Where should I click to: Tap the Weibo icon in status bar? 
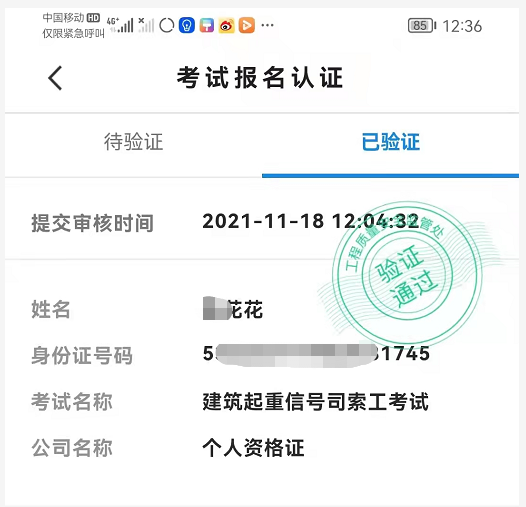click(226, 26)
